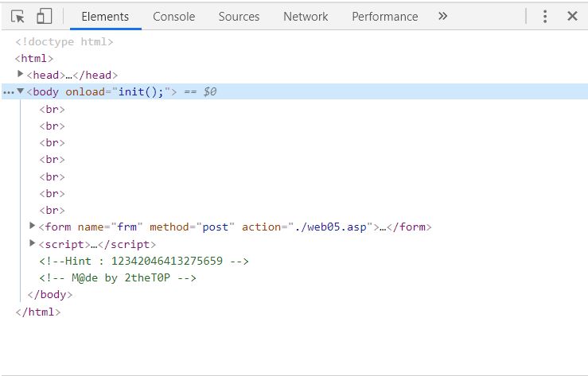Select the doctype html line
588x376 pixels.
(x=64, y=41)
